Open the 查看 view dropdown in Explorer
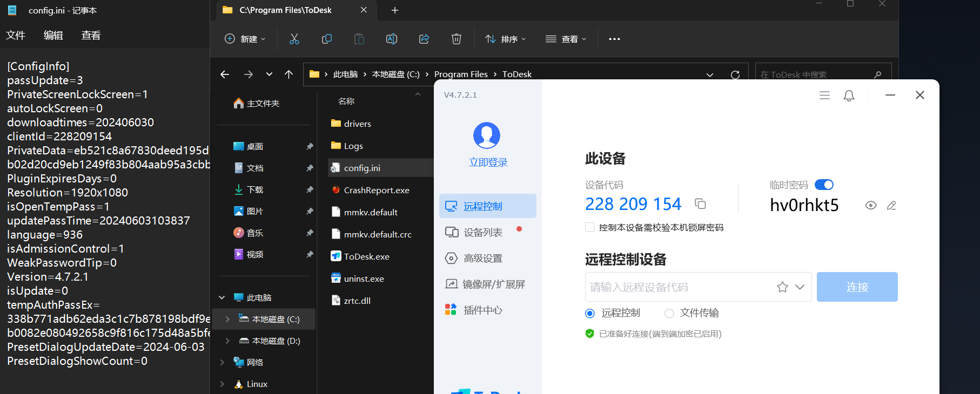 coord(566,39)
